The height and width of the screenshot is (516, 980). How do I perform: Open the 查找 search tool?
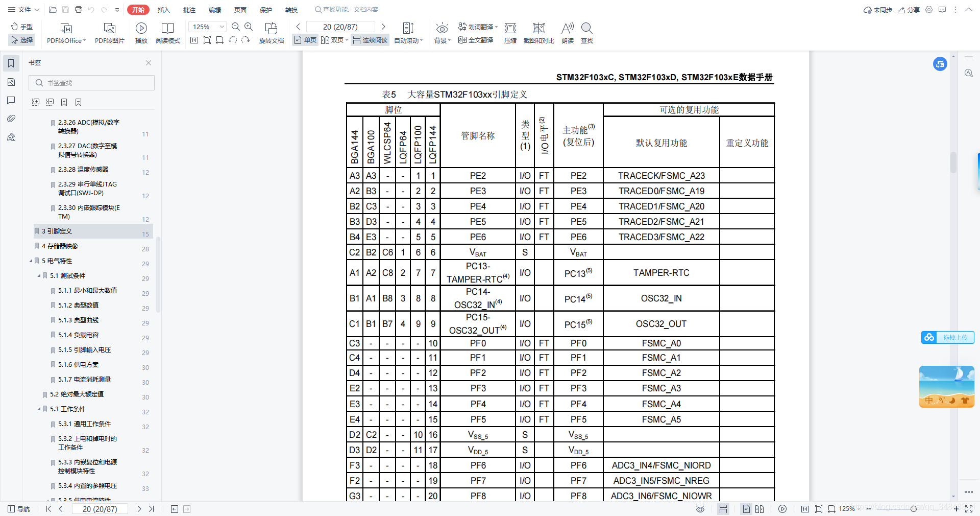pyautogui.click(x=586, y=33)
